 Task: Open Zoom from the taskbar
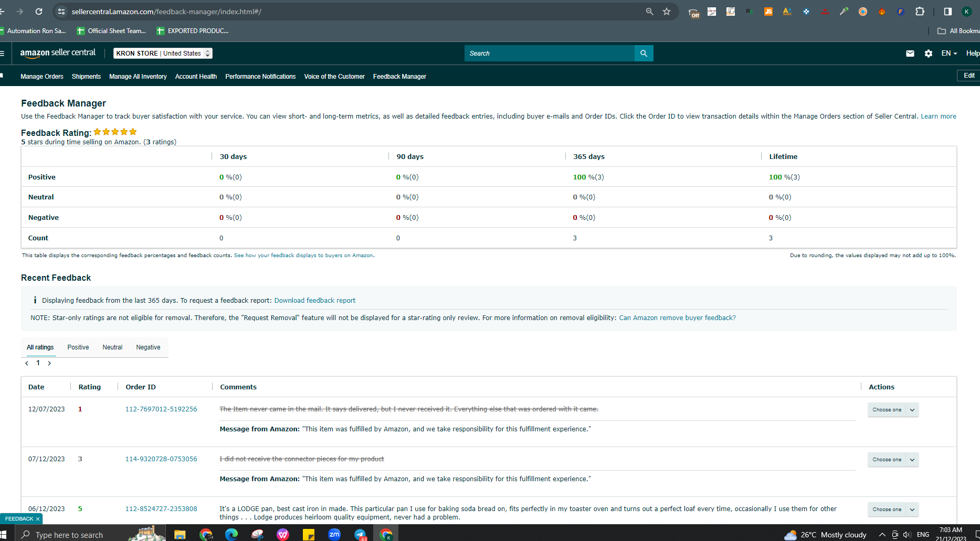click(x=334, y=535)
